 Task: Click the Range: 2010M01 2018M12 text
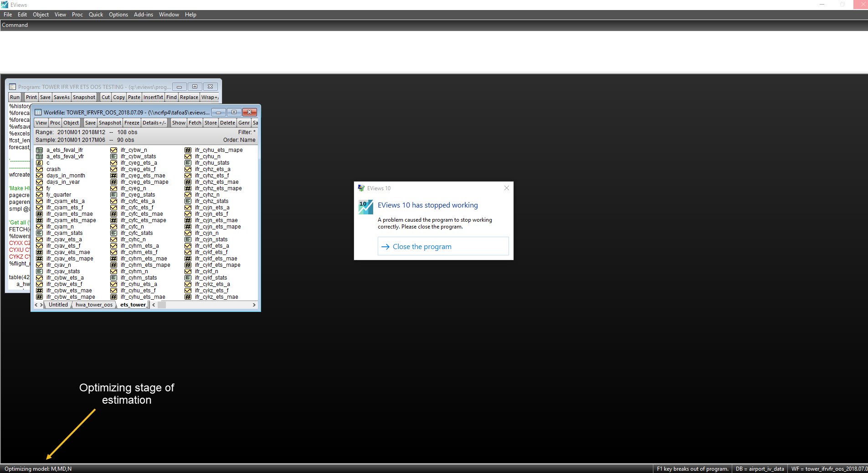click(70, 132)
